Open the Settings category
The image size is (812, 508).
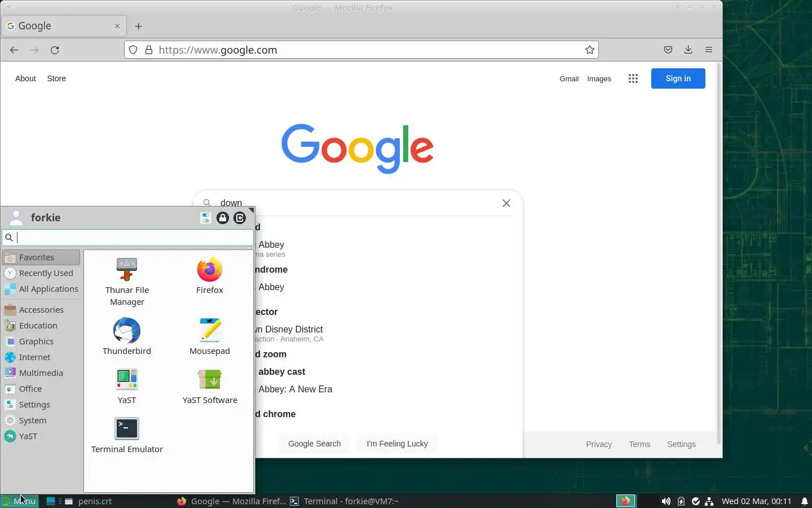click(x=41, y=405)
